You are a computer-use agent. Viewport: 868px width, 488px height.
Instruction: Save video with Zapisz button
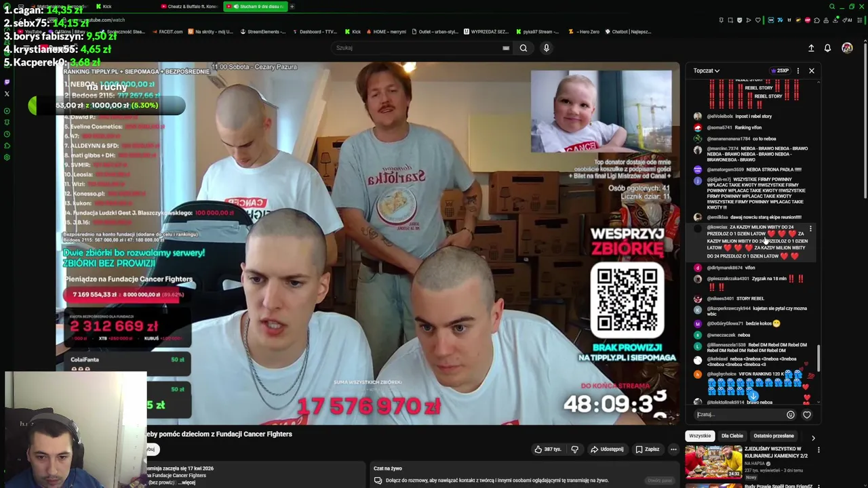647,449
